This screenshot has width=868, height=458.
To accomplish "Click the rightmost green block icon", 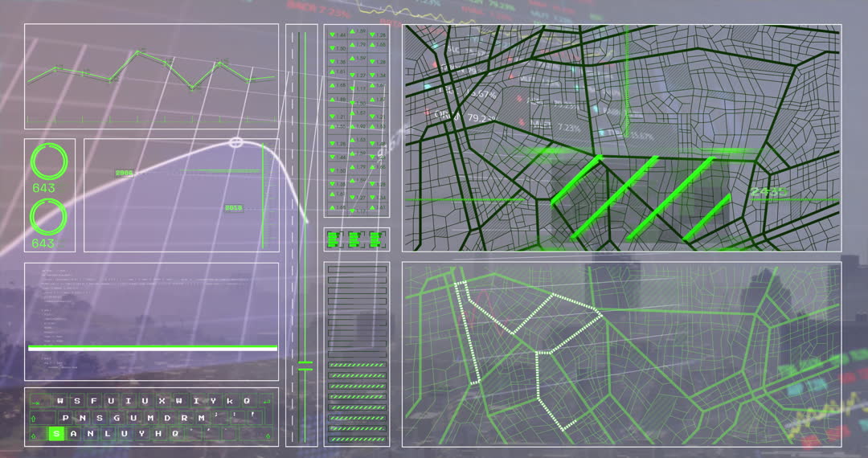I will [x=375, y=239].
